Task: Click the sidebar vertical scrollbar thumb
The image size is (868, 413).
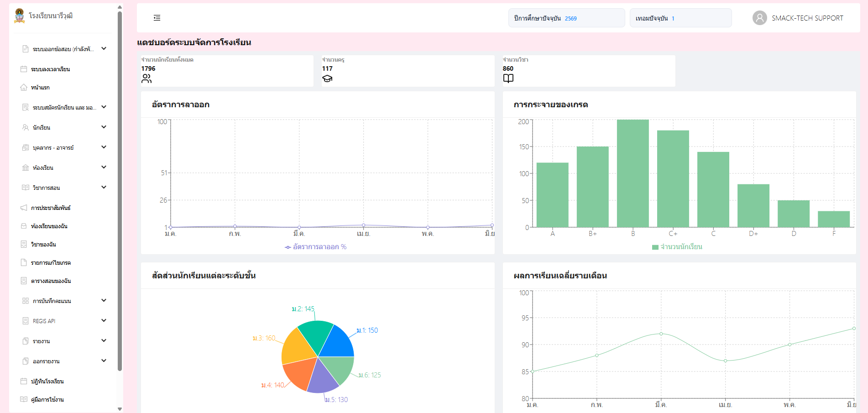Action: click(x=120, y=192)
